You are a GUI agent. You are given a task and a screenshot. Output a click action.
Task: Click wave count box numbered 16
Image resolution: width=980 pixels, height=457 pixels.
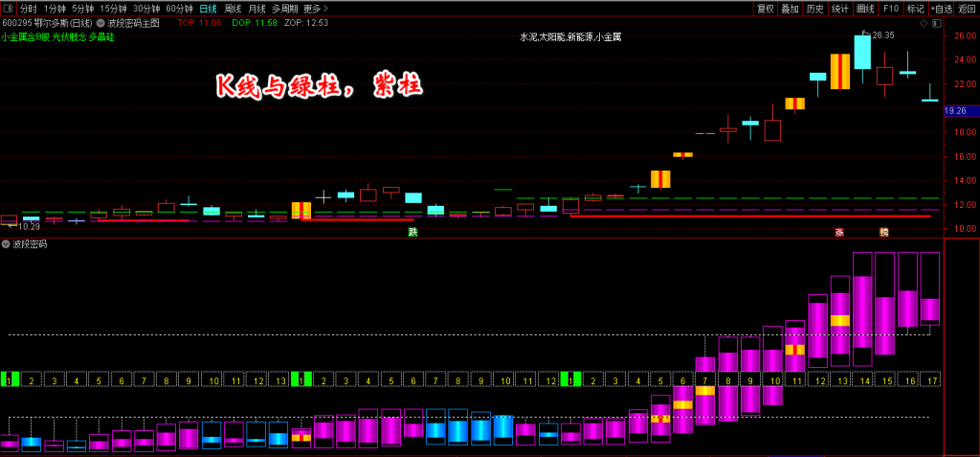[907, 379]
